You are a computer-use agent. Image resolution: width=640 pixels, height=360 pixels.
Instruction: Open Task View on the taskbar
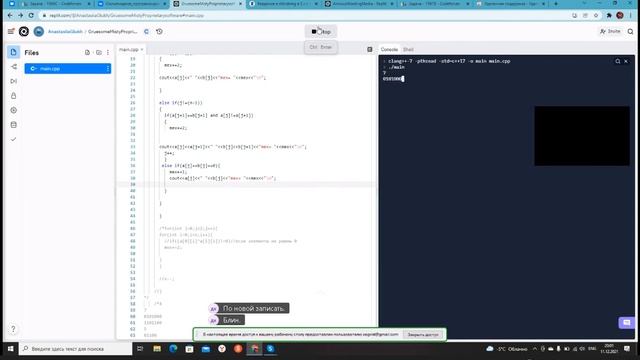[x=140, y=349]
